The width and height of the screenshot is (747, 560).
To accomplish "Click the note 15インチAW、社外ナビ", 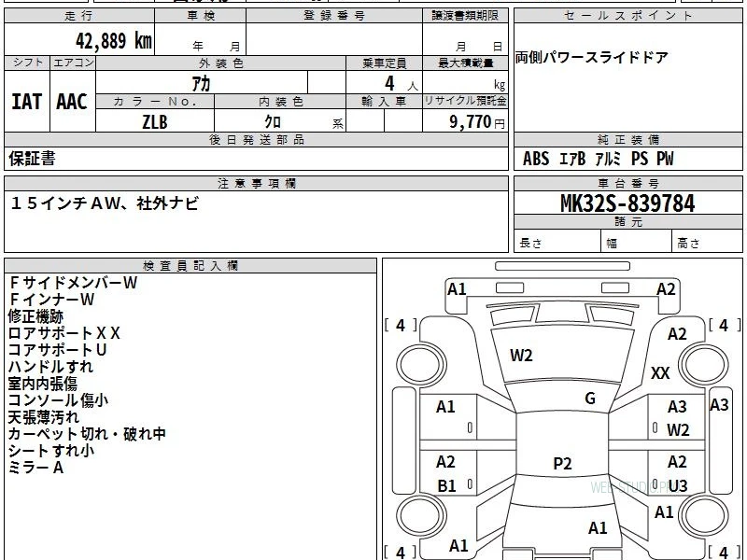I will click(105, 203).
